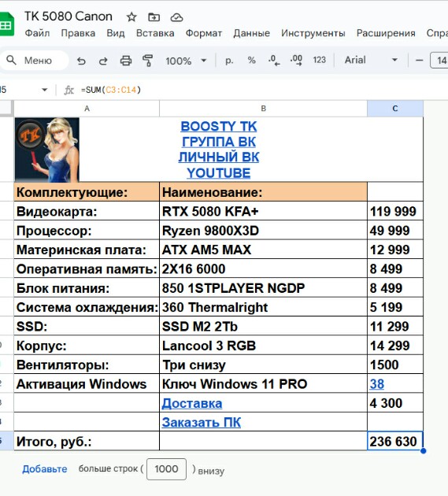Open the Заказать ПК link
The image size is (448, 496).
coord(202,422)
